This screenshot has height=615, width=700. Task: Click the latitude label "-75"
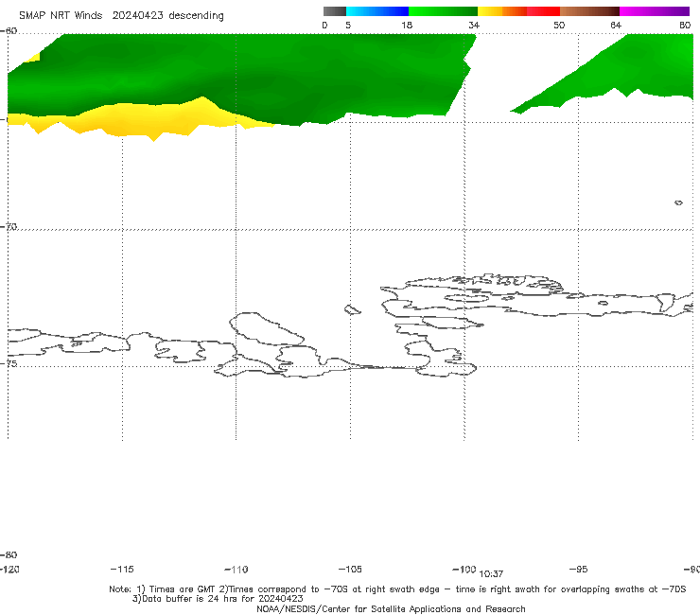(x=9, y=363)
